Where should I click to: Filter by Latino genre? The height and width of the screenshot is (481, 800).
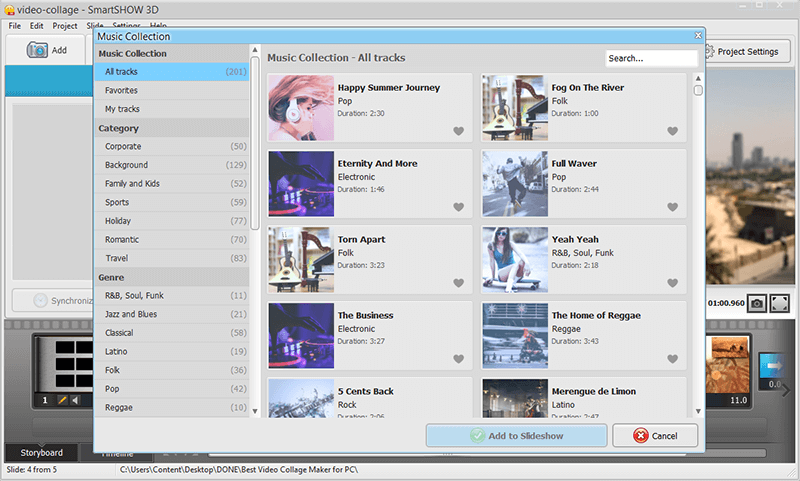click(x=171, y=351)
